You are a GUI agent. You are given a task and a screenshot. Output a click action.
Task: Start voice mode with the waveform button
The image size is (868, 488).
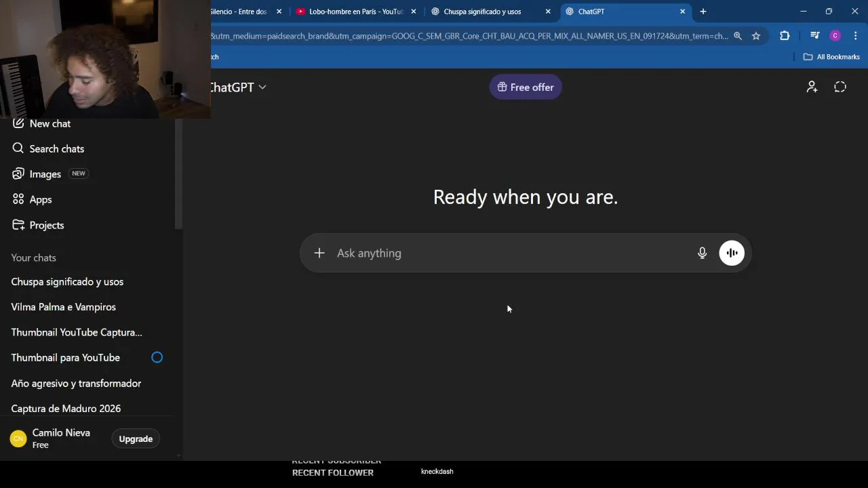tap(732, 253)
